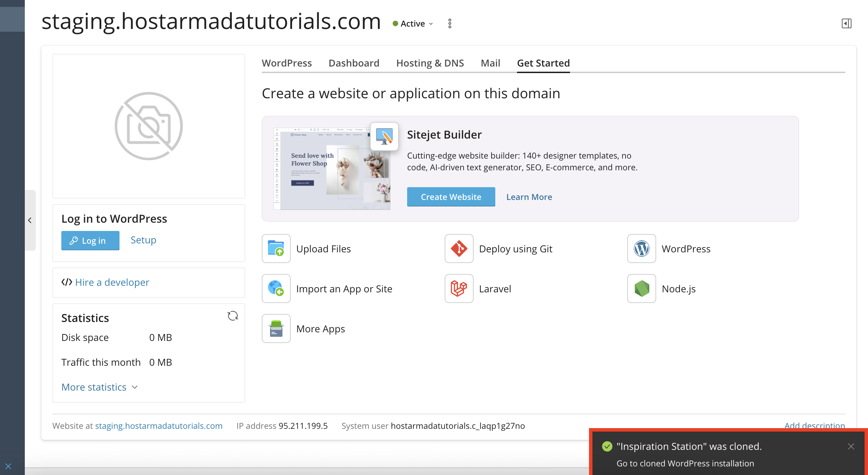Screen dimensions: 868x475
Task: Go to cloned WordPress installation
Action: 685,463
